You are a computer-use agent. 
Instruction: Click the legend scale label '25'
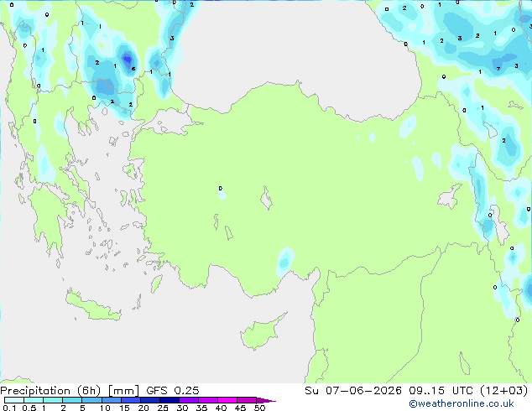(x=163, y=408)
